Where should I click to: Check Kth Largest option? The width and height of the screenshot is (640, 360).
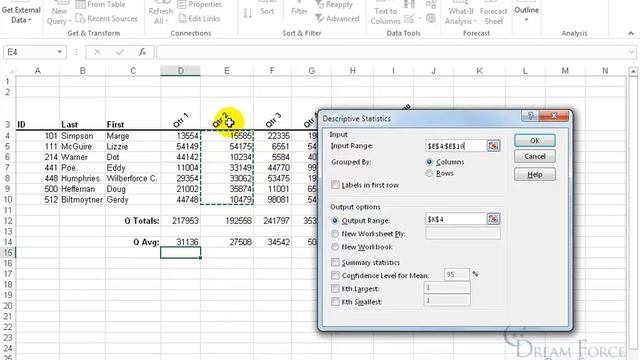click(335, 289)
